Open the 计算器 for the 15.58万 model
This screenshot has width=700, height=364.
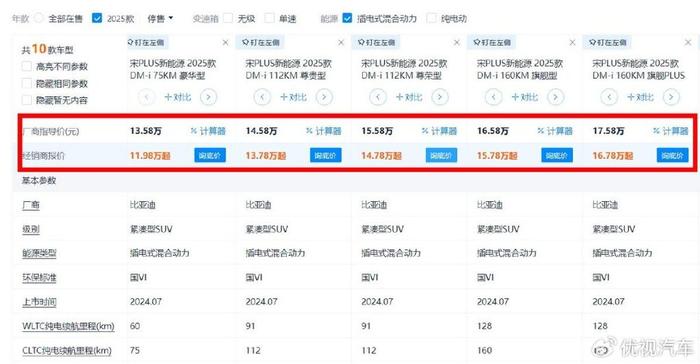439,131
